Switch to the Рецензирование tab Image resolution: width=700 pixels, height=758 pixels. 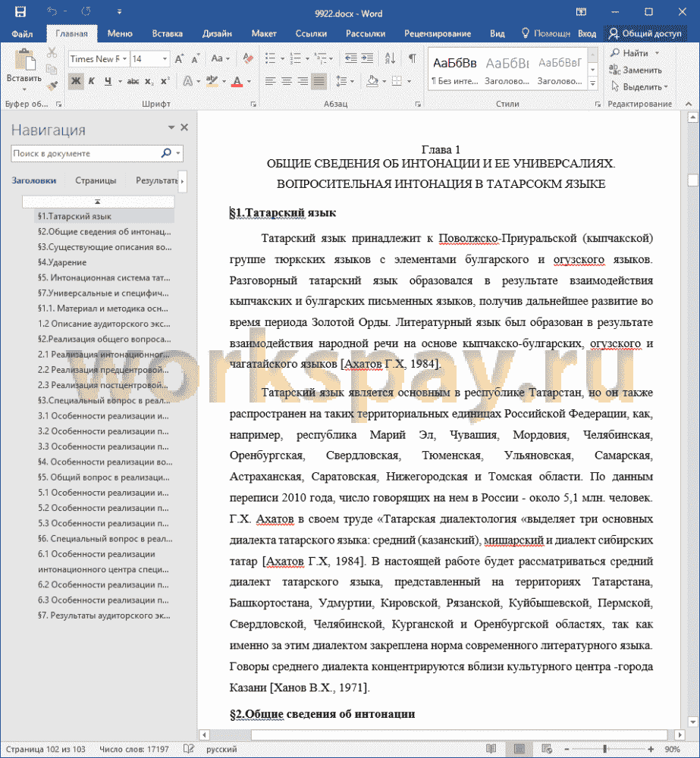pyautogui.click(x=438, y=34)
